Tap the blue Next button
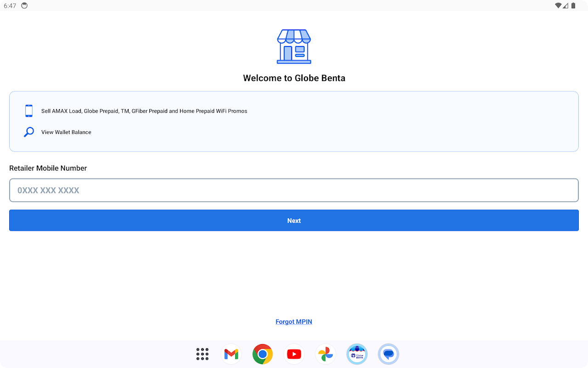 (x=294, y=220)
